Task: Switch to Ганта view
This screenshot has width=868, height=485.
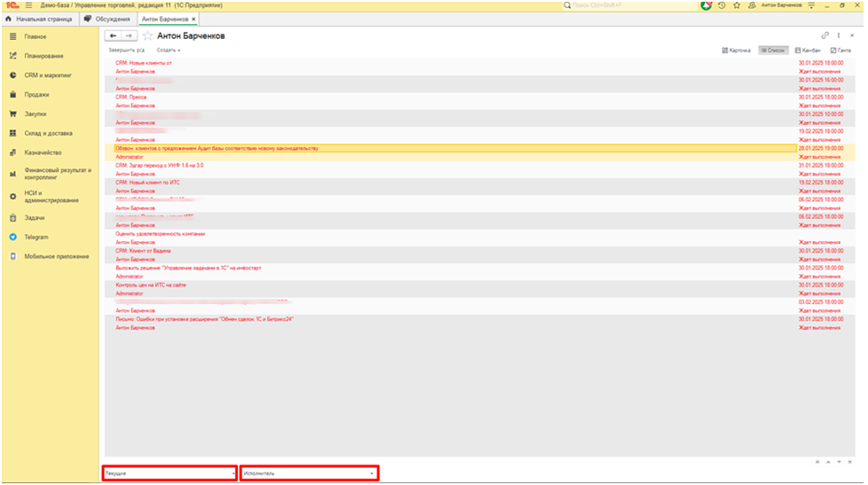Action: [840, 51]
